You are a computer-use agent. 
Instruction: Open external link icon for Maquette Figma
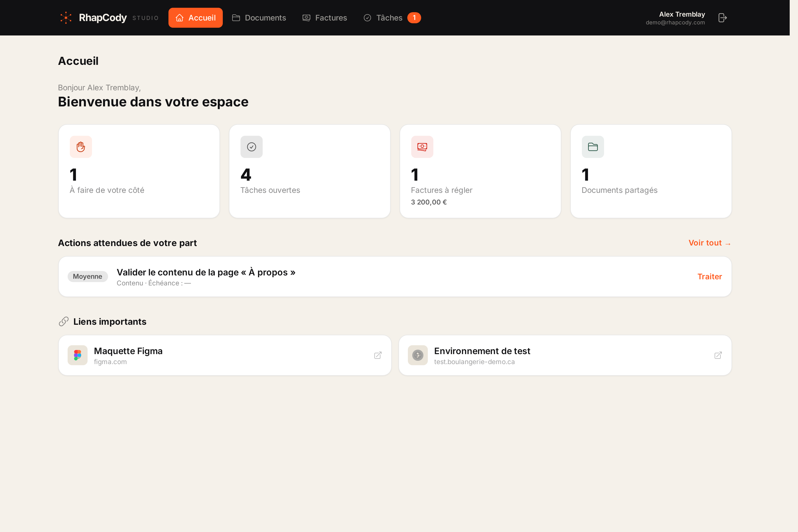point(378,355)
